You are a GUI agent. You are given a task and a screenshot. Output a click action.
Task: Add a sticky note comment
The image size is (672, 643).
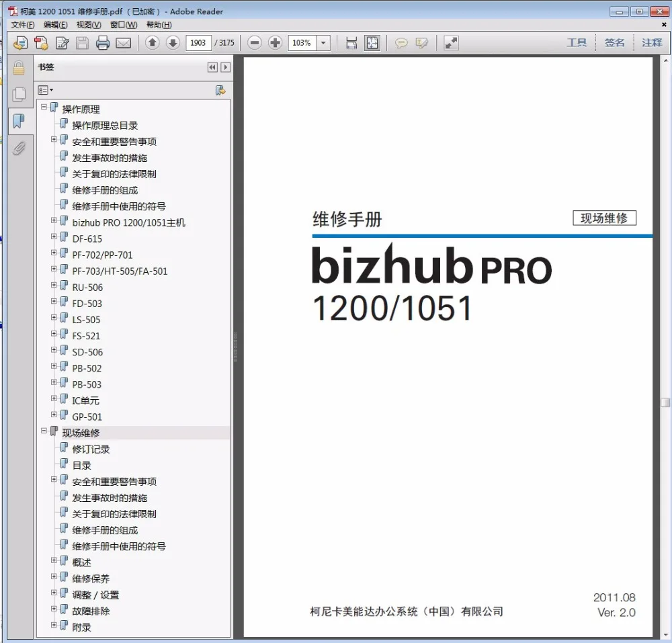pyautogui.click(x=401, y=43)
